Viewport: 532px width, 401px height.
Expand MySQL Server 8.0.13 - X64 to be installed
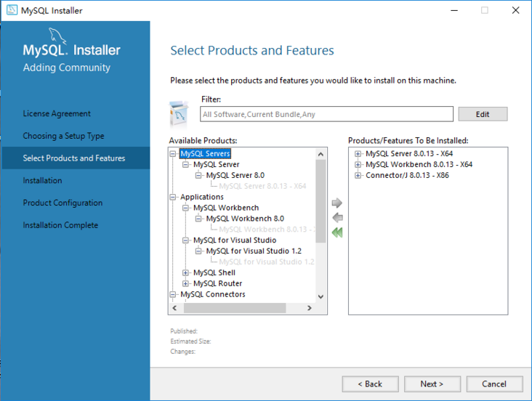[x=358, y=154]
